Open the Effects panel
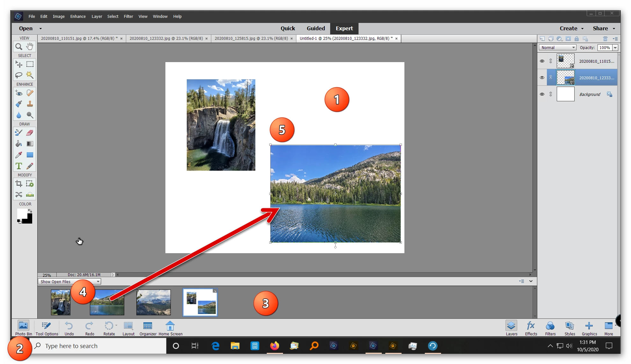Viewport: 631px width, 364px height. pos(531,328)
